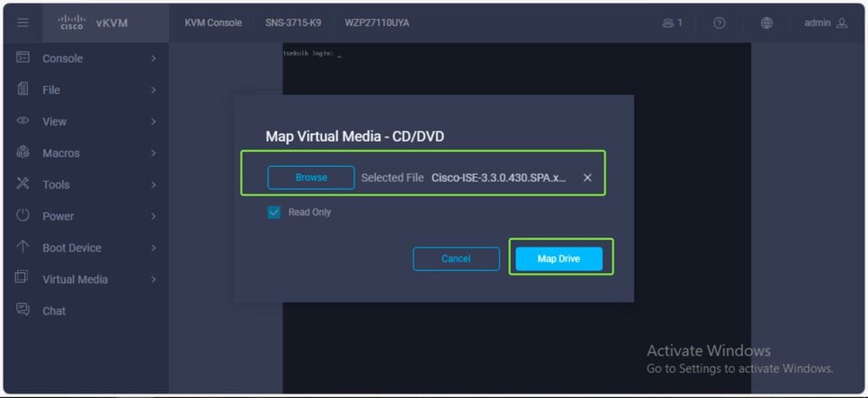The height and width of the screenshot is (398, 868).
Task: Open the language globe icon
Action: coord(766,23)
